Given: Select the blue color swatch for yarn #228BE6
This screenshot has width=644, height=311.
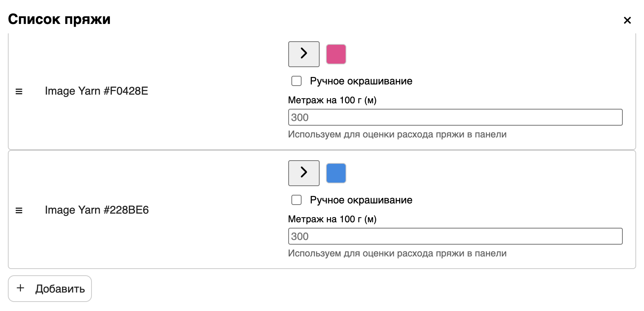Looking at the screenshot, I should click(x=336, y=173).
